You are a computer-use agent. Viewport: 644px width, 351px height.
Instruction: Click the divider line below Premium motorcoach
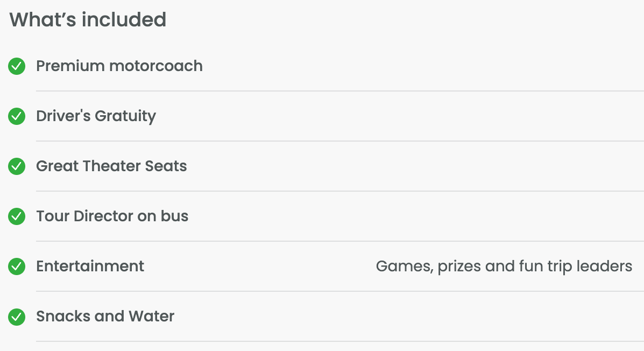[339, 91]
